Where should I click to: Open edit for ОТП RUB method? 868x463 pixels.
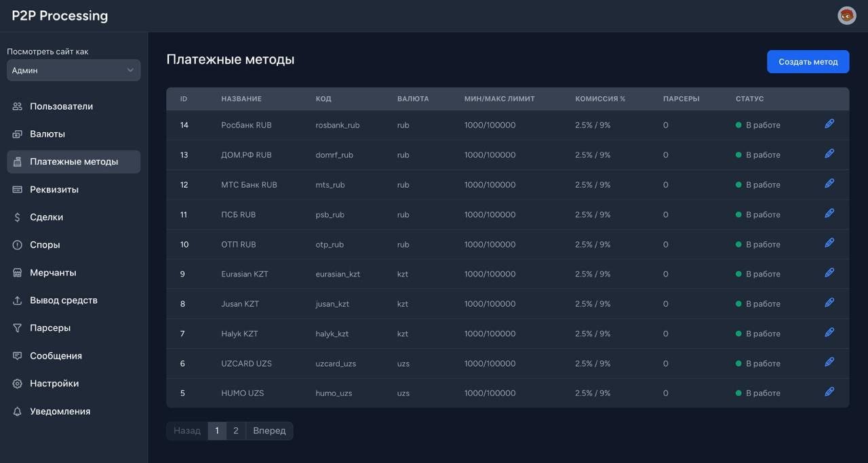[829, 243]
